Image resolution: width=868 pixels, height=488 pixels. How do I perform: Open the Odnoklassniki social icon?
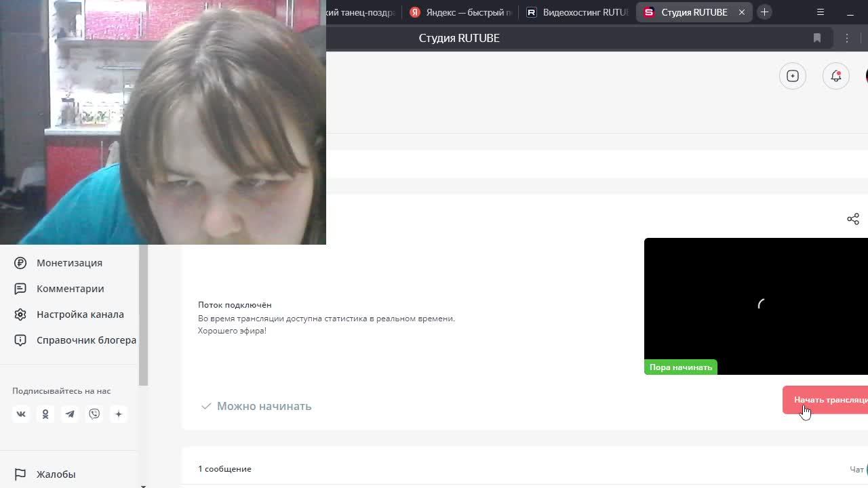[x=45, y=414]
